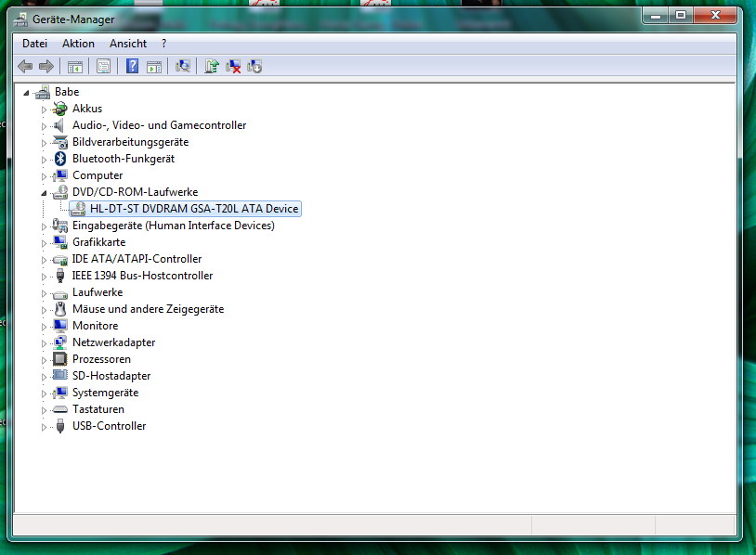Select the Netzwerkadapter label
Image resolution: width=756 pixels, height=555 pixels.
pyautogui.click(x=114, y=342)
